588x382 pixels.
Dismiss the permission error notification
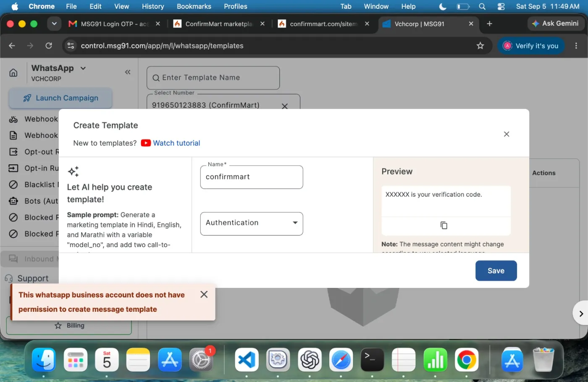click(204, 295)
